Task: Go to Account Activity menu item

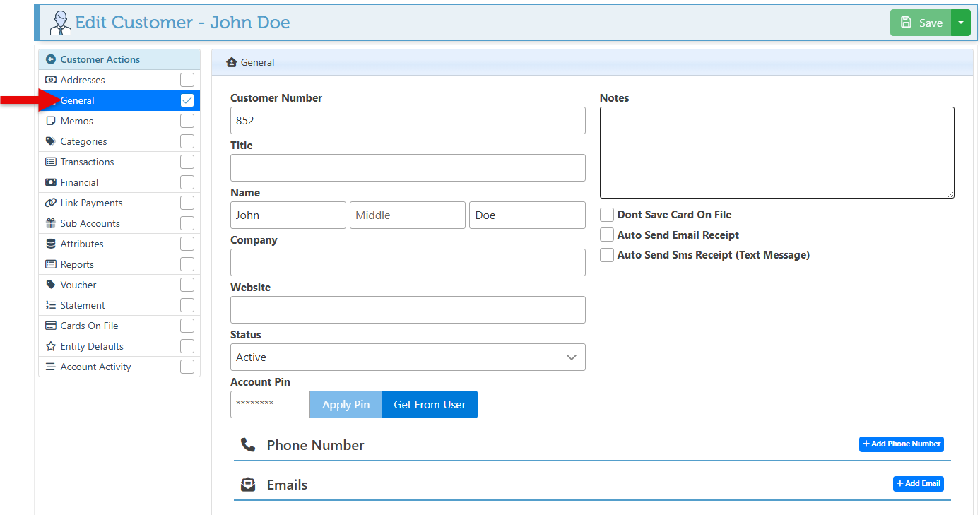Action: click(x=95, y=367)
